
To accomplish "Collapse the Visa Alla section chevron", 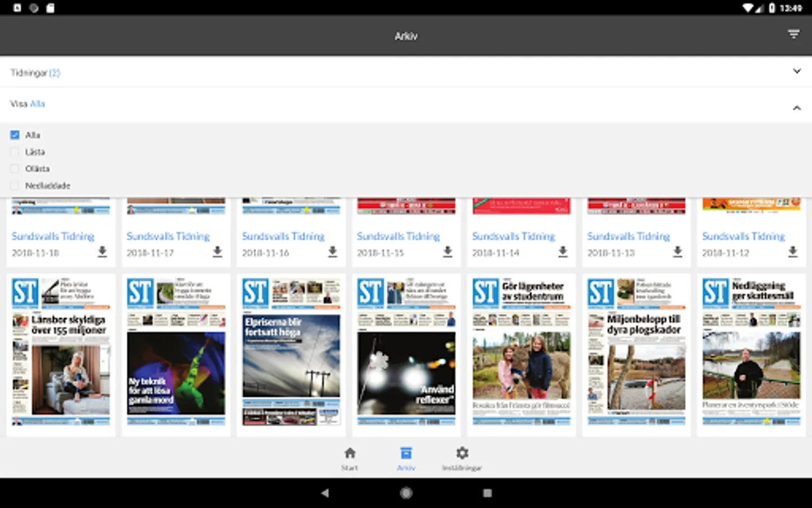I will pyautogui.click(x=797, y=107).
